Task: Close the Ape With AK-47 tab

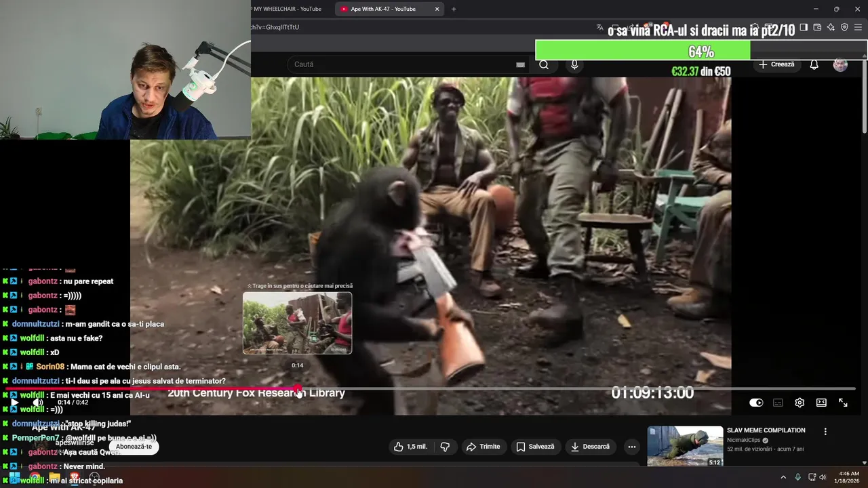Action: (x=437, y=9)
